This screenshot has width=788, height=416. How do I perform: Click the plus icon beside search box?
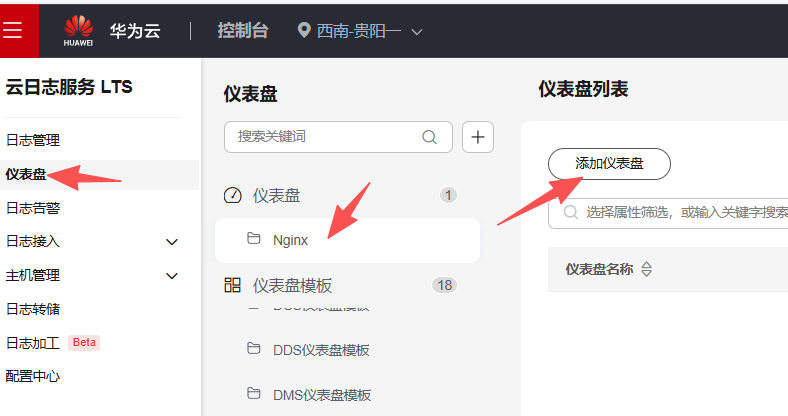477,137
